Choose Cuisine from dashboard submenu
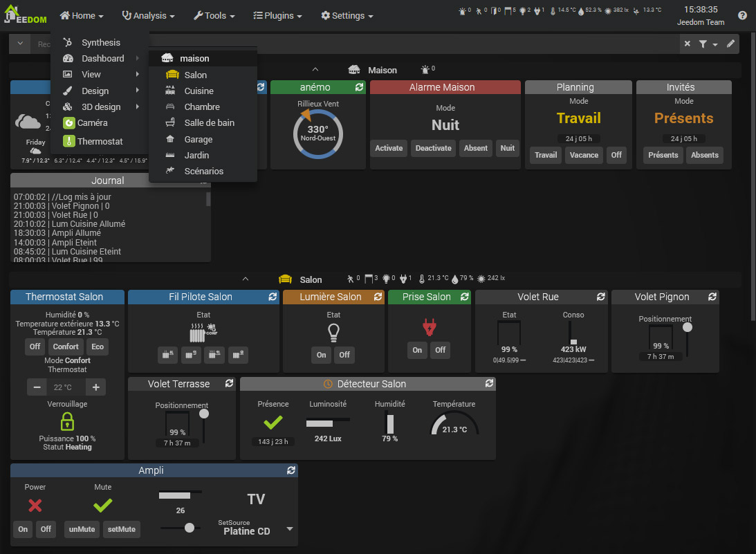 203,91
